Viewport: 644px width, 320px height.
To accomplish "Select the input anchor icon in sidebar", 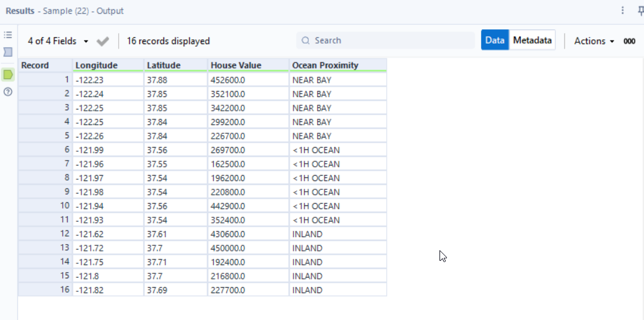I will pyautogui.click(x=8, y=52).
